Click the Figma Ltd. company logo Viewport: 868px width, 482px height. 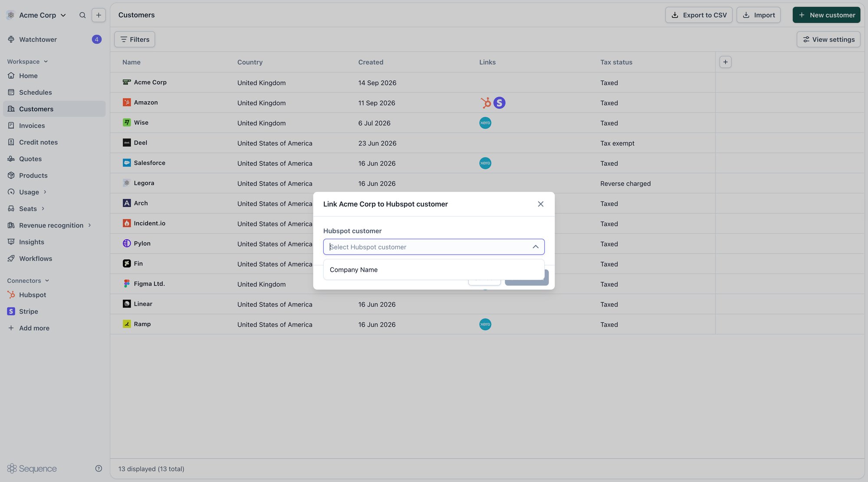(127, 284)
